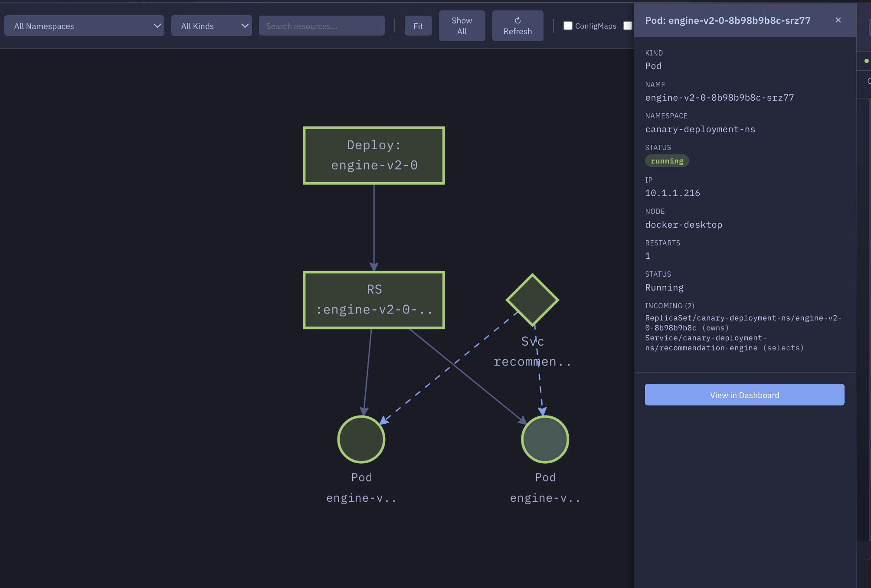
Task: Toggle the checkbox right of ConfigMaps
Action: (x=628, y=26)
